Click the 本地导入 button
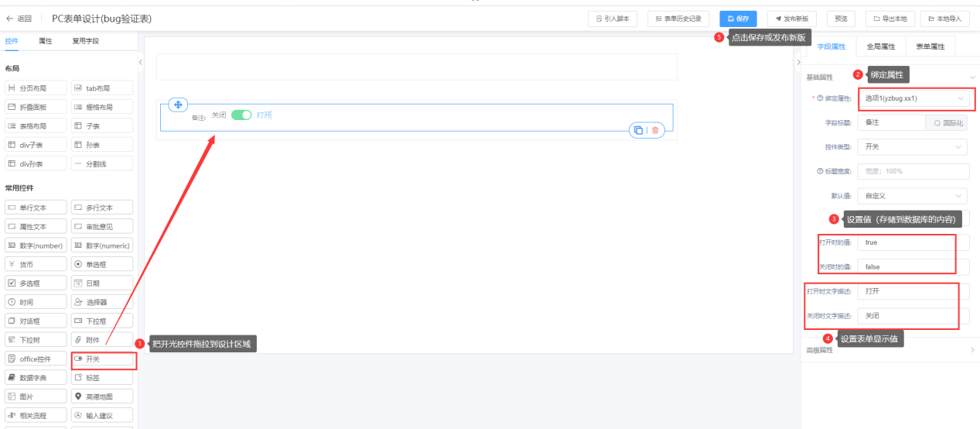Screen dimensions: 980x429 (x=944, y=19)
